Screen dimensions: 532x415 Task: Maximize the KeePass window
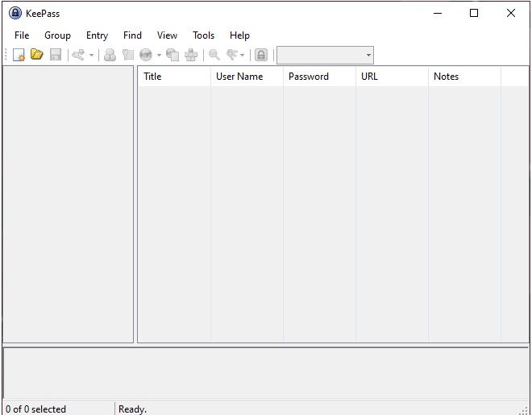tap(474, 13)
